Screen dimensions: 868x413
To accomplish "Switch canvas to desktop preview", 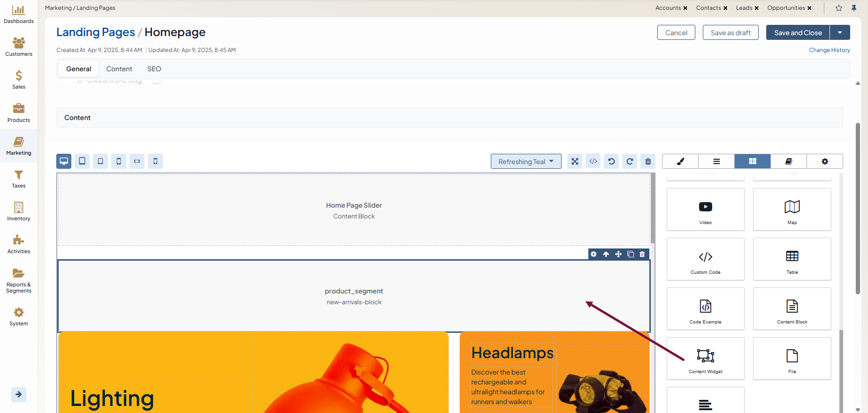I will click(64, 161).
